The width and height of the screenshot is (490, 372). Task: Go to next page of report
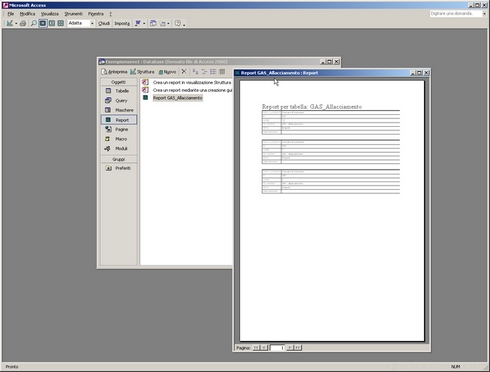[290, 348]
